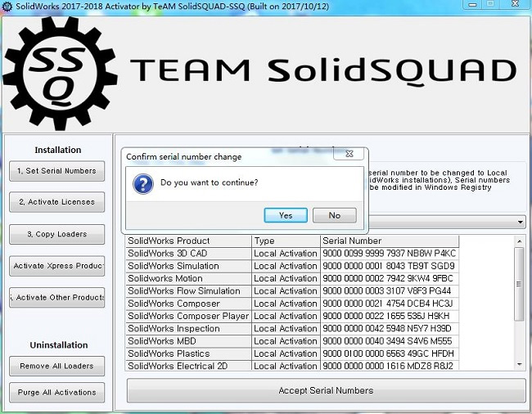Click the Activate Other Products button
532x414 pixels.
click(57, 297)
